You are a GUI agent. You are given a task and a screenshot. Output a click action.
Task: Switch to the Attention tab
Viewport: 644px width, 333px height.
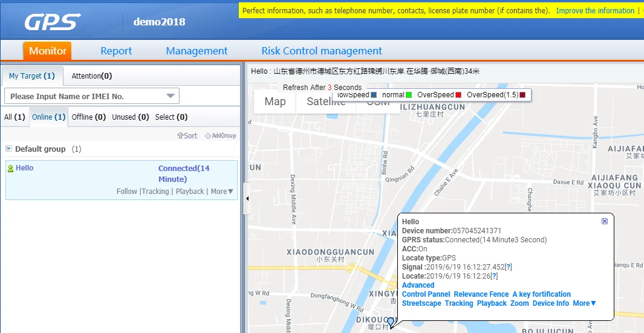[91, 76]
